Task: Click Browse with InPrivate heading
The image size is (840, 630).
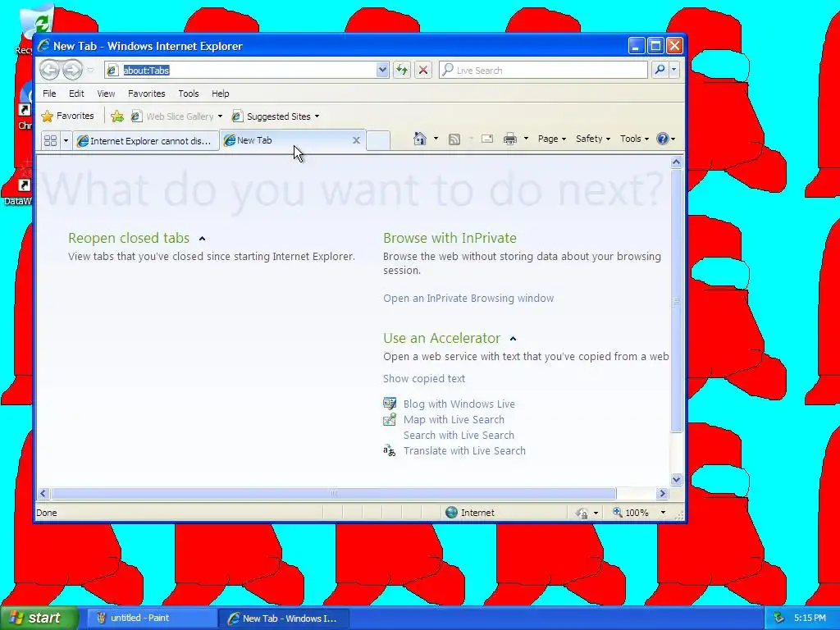Action: coord(450,238)
